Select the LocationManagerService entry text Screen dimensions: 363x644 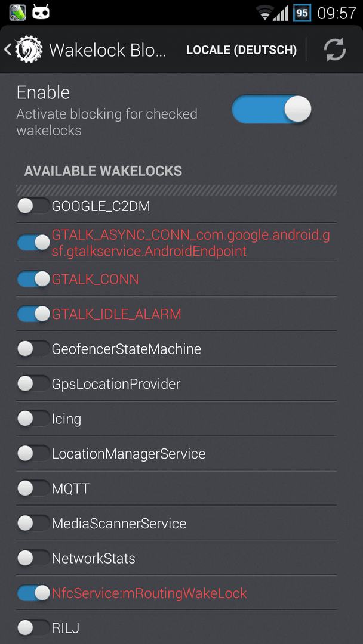(x=128, y=453)
